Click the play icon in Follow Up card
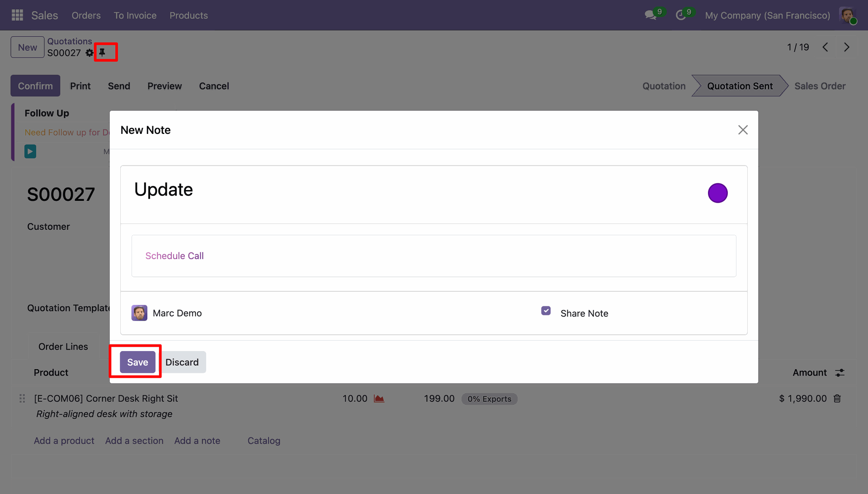Image resolution: width=868 pixels, height=494 pixels. [x=30, y=151]
